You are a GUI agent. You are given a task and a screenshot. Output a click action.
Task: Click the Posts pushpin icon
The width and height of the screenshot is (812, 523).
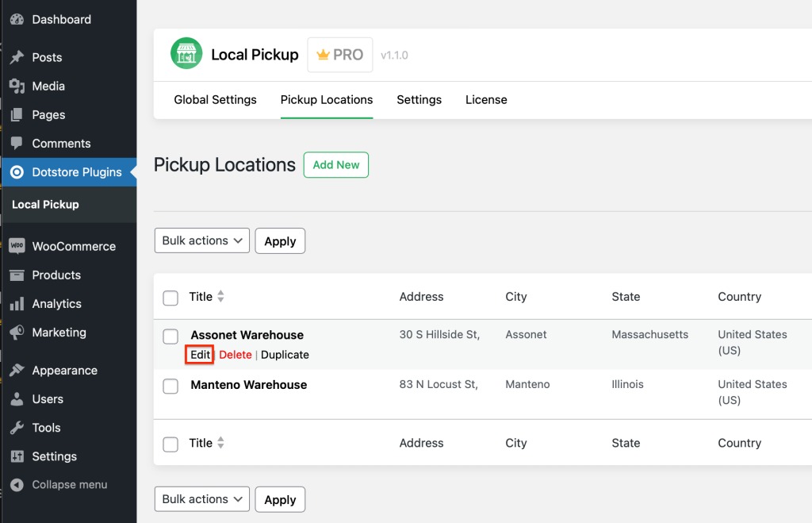pos(17,57)
